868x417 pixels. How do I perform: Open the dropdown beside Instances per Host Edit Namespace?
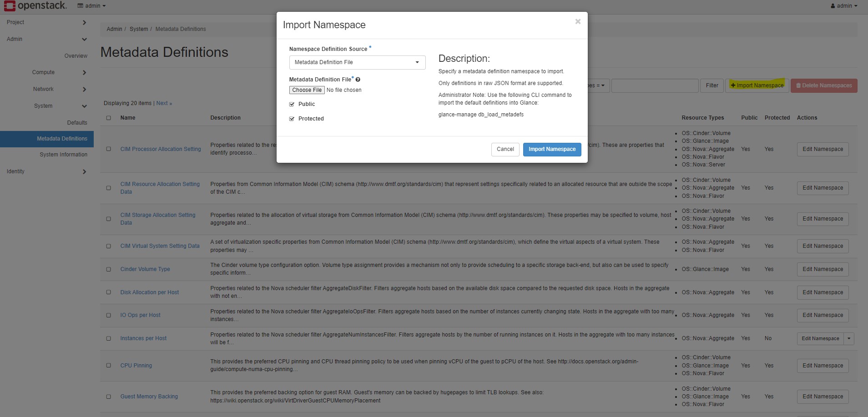[x=849, y=338]
